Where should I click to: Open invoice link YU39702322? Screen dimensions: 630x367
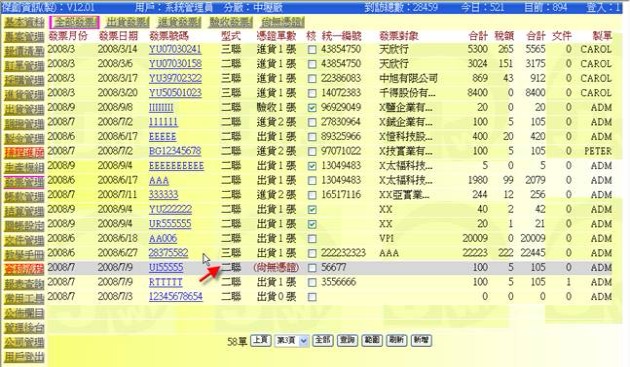point(175,79)
